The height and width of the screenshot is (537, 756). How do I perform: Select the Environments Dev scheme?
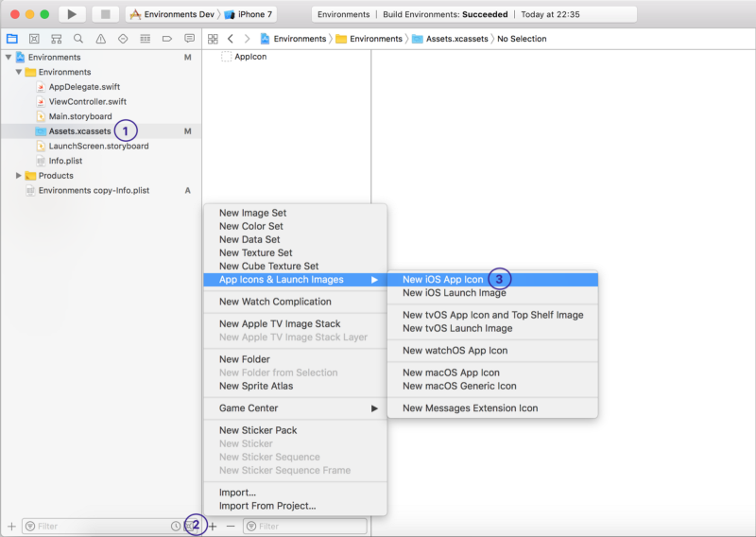[173, 14]
